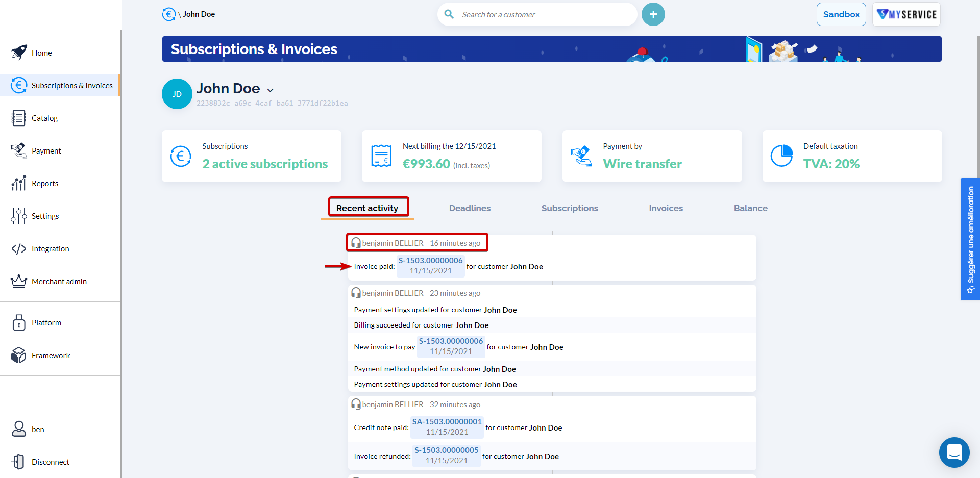The height and width of the screenshot is (478, 980).
Task: Click the Next billing €993.60 card
Action: (x=452, y=156)
